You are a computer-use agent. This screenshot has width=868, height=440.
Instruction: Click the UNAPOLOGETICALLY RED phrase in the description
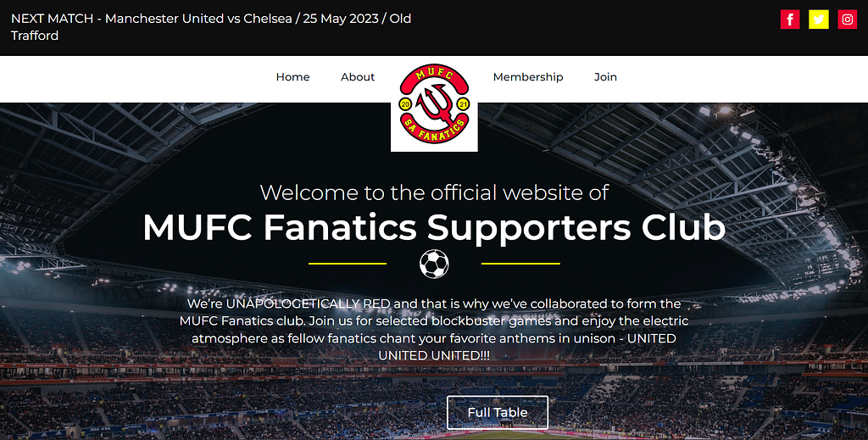coord(309,304)
